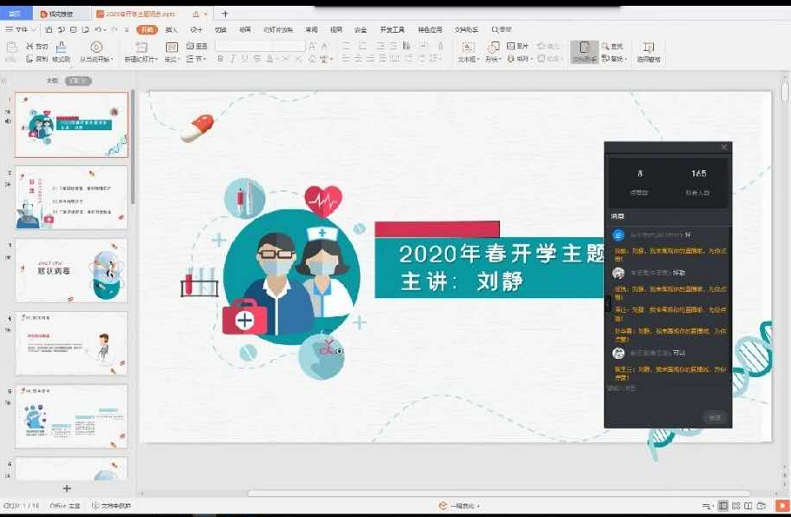Insert a text box using ribbon icon
The height and width of the screenshot is (517, 791).
(466, 47)
